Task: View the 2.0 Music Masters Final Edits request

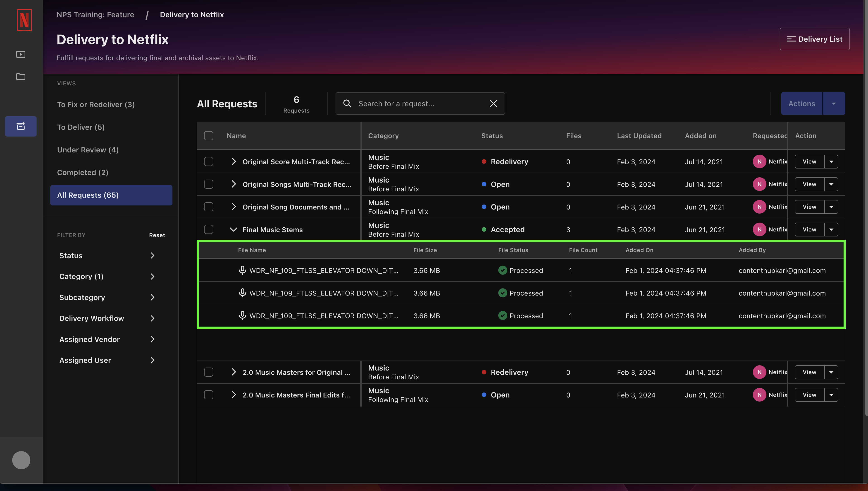Action: [x=809, y=395]
